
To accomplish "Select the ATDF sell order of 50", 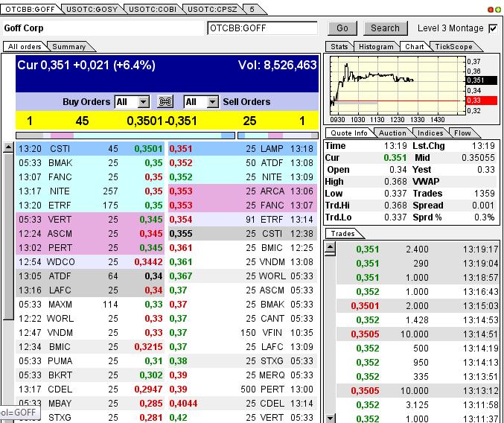I will tap(243, 162).
